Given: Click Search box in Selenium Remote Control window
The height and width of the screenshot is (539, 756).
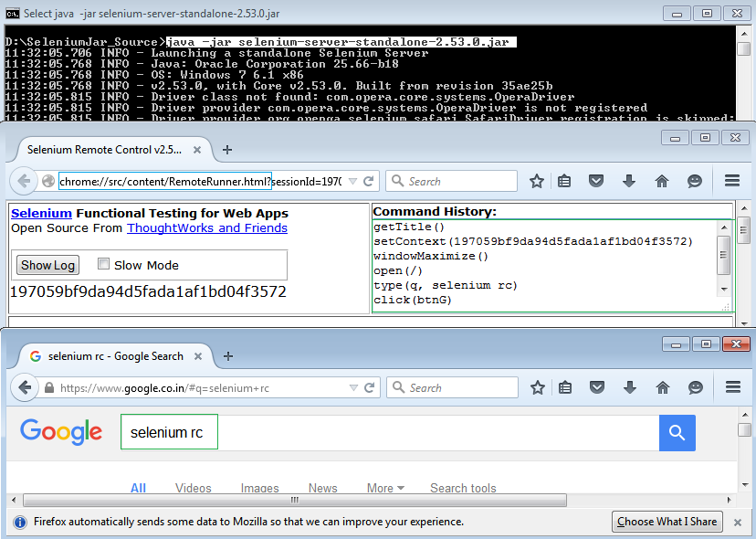Looking at the screenshot, I should (x=452, y=181).
